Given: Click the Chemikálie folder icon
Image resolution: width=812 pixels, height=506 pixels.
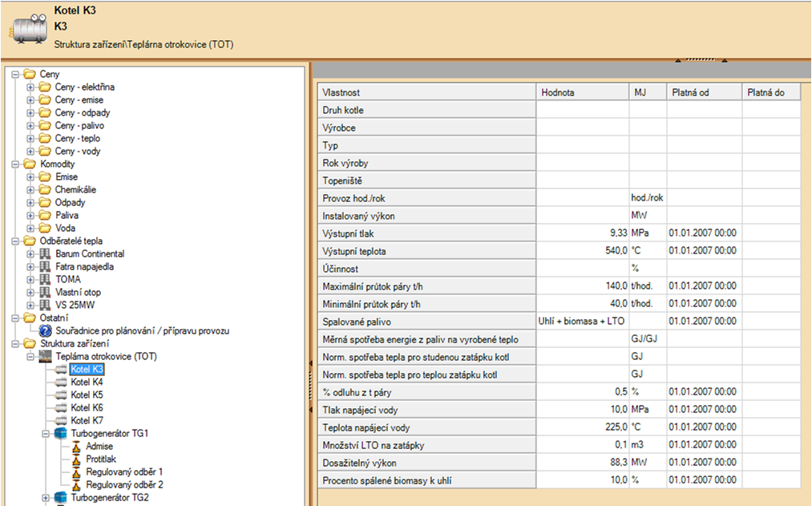Looking at the screenshot, I should click(x=45, y=189).
